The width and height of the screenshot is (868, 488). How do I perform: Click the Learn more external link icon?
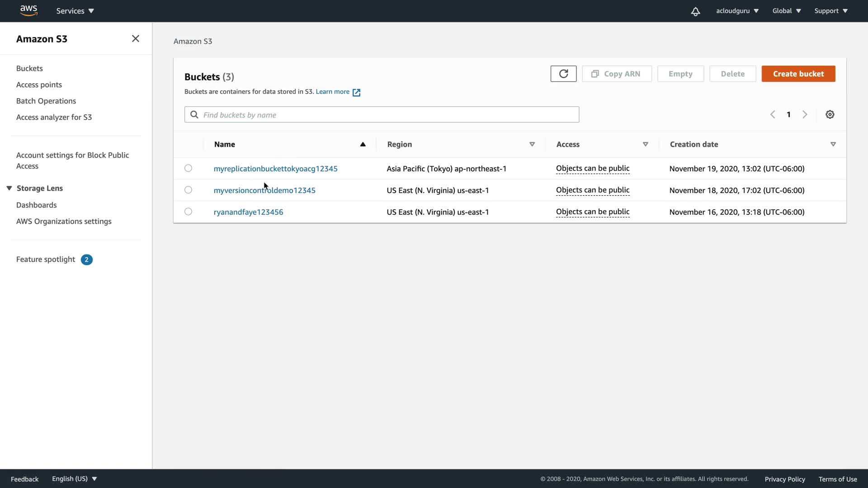click(356, 92)
